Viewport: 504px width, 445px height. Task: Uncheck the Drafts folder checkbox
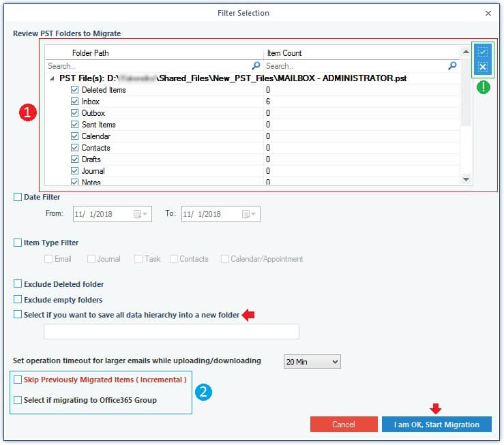(x=74, y=159)
